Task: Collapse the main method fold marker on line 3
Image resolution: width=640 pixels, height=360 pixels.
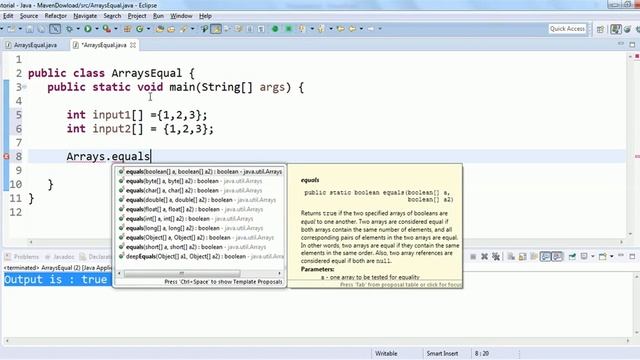Action: coord(25,87)
